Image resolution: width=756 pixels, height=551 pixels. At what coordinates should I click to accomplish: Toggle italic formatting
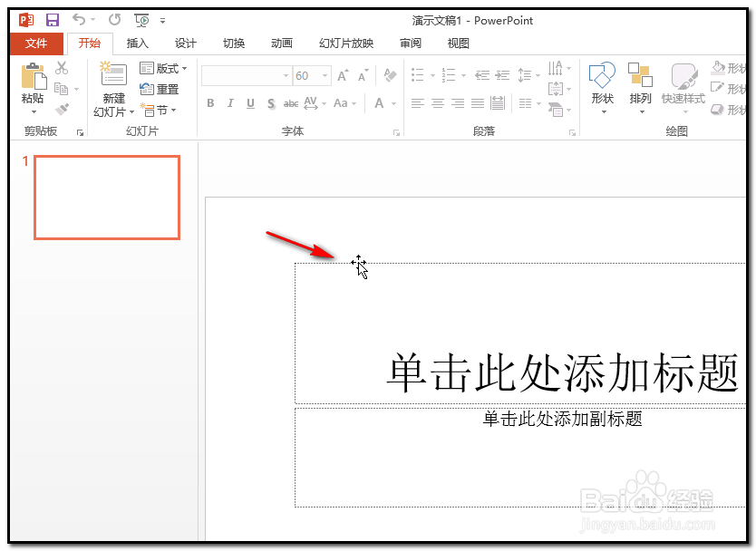tap(230, 102)
